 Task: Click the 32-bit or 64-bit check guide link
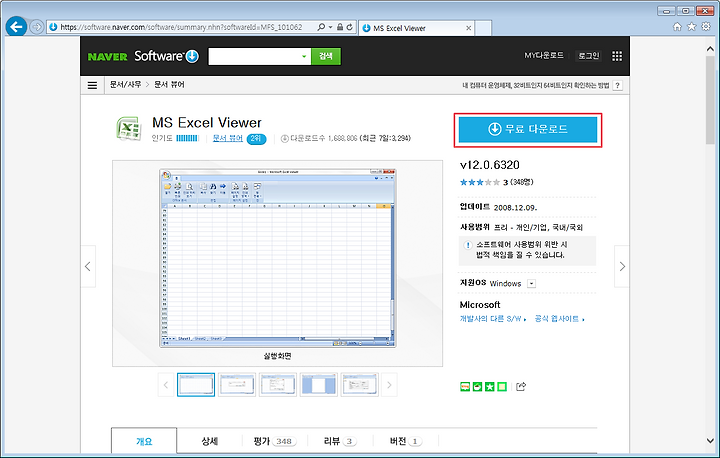pos(535,85)
